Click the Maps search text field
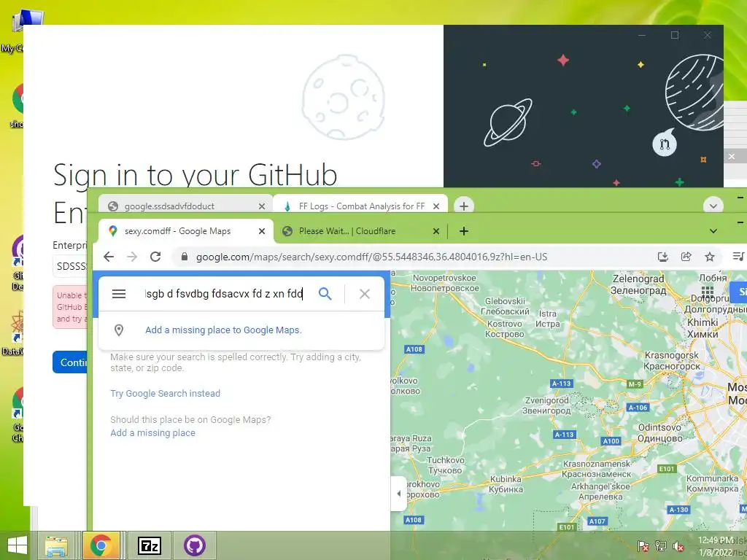Screen dimensions: 747x560 [224, 294]
